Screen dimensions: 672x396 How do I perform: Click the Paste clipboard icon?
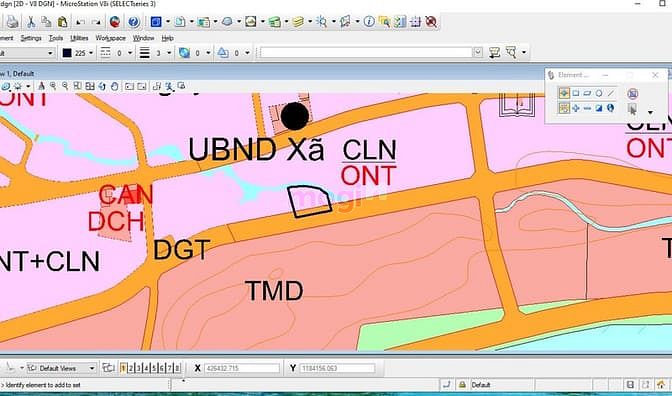(63, 22)
